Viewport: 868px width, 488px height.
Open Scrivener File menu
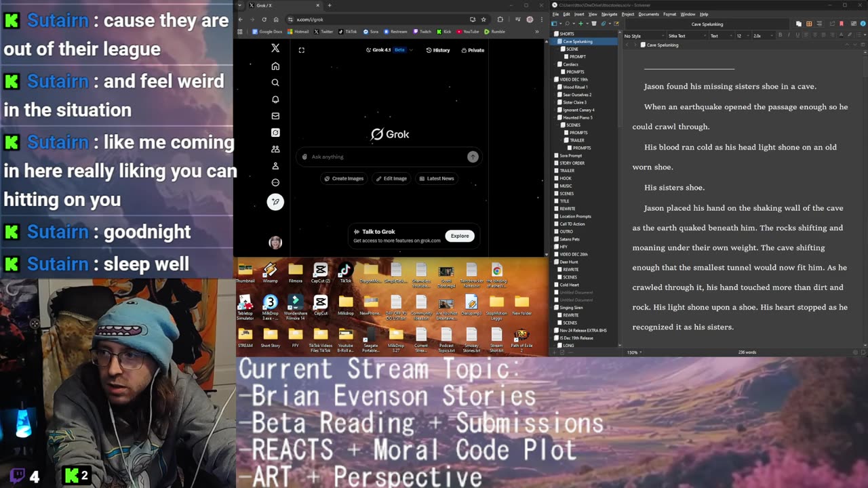555,14
